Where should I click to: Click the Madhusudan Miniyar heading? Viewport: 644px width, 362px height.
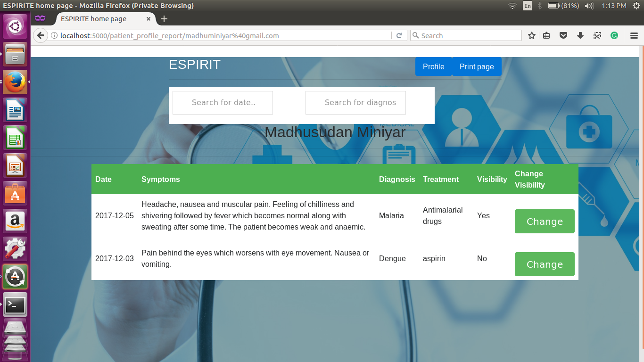point(335,132)
